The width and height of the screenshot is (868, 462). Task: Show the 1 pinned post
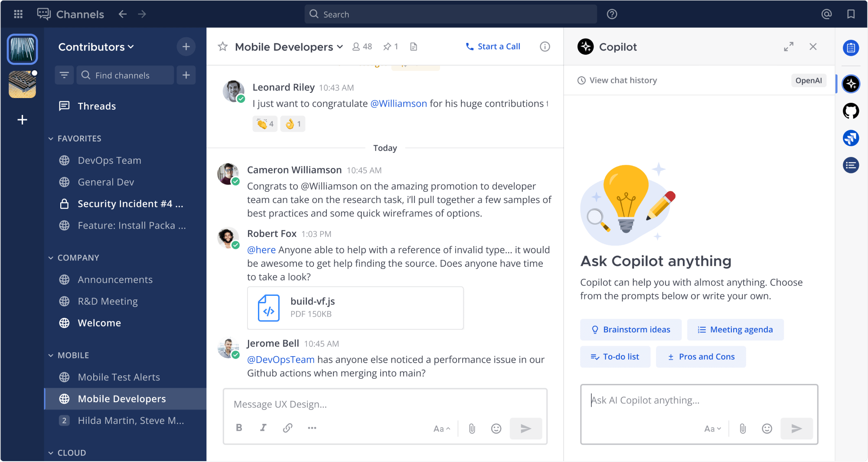pyautogui.click(x=391, y=46)
